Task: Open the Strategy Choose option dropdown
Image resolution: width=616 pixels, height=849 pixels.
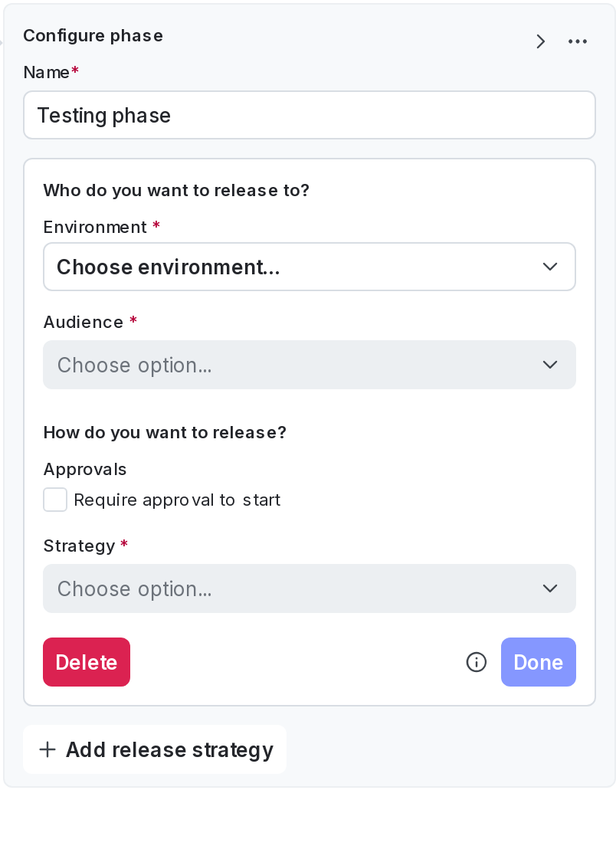Action: click(310, 588)
